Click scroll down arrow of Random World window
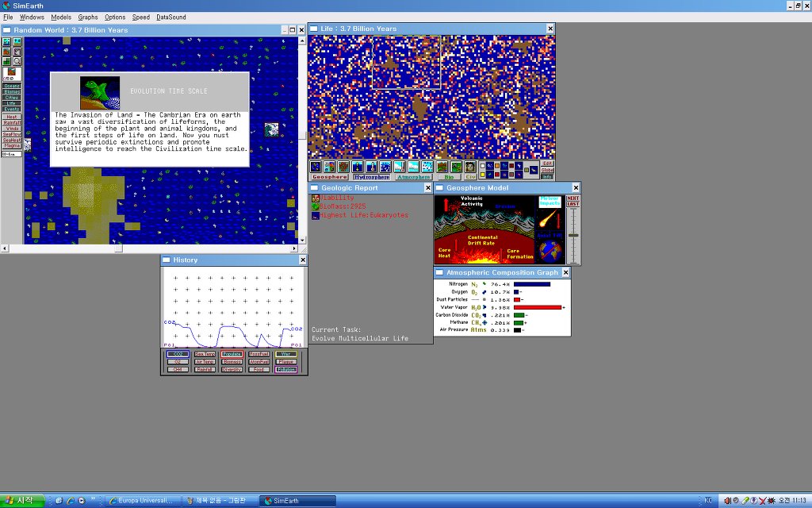Image resolution: width=812 pixels, height=508 pixels. click(x=302, y=240)
